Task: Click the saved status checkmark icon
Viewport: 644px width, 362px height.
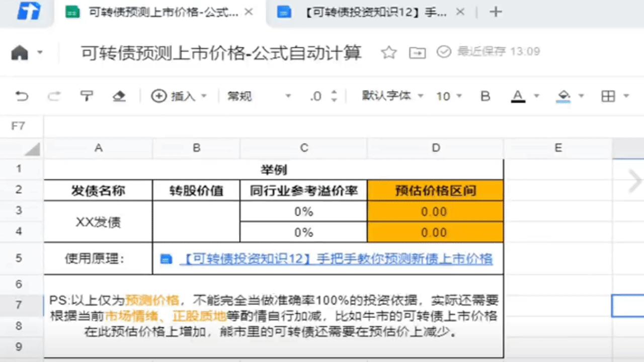Action: tap(443, 52)
